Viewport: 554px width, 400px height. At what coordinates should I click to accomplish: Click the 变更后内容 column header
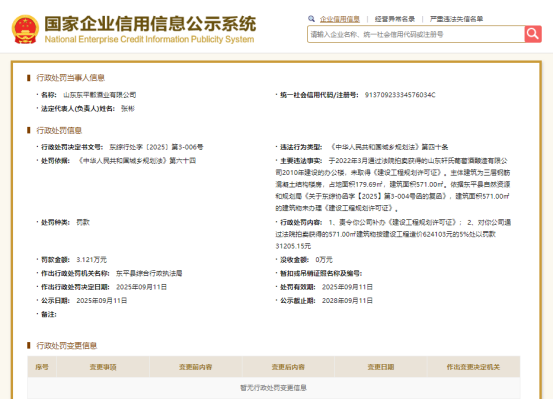(x=288, y=367)
